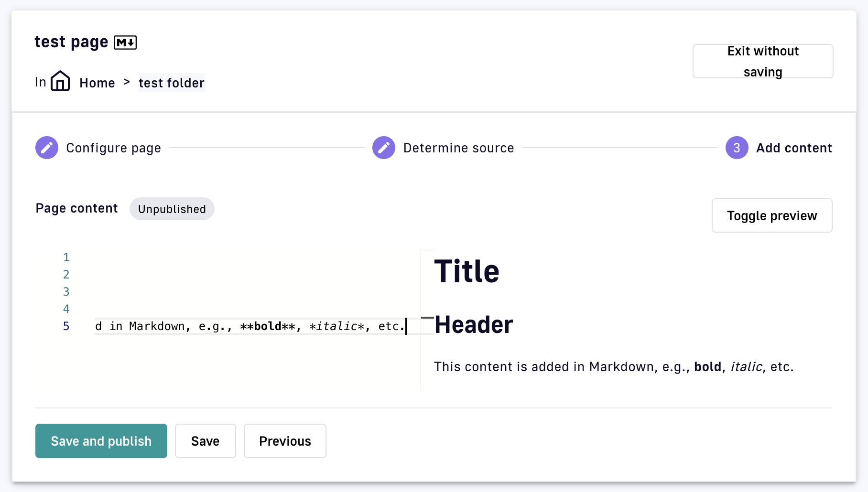Go to the Configure page step
Screen dimensions: 868x492
pos(113,148)
